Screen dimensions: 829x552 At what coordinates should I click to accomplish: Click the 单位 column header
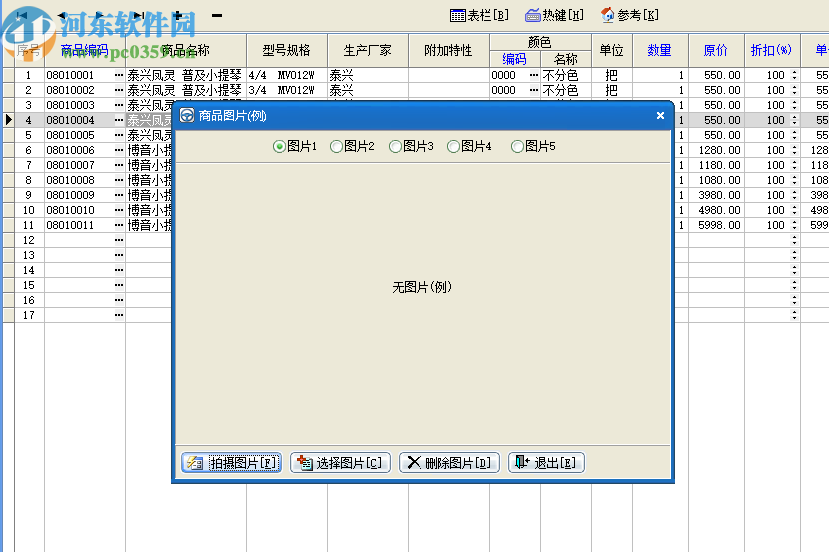[612, 50]
